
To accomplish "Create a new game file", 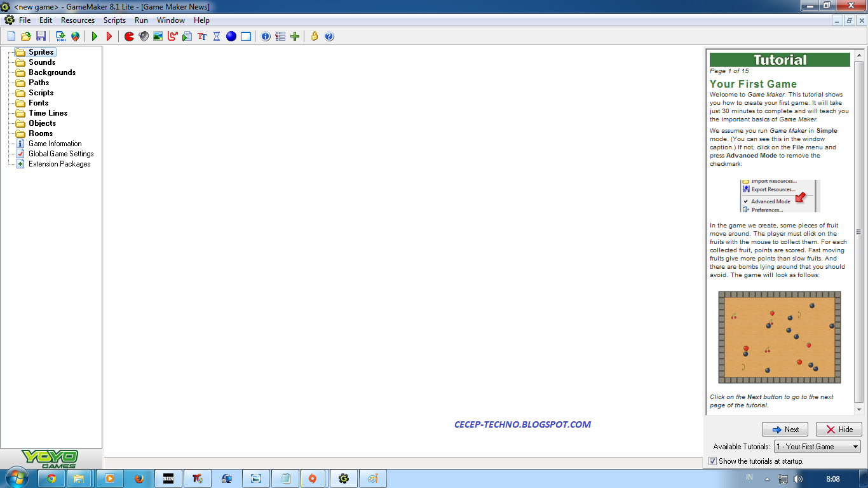I will point(11,36).
